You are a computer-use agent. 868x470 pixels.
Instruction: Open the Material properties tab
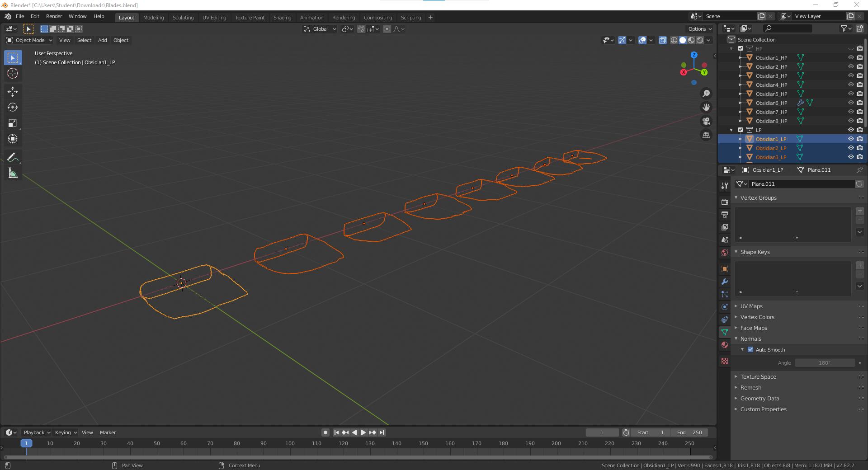coord(725,345)
